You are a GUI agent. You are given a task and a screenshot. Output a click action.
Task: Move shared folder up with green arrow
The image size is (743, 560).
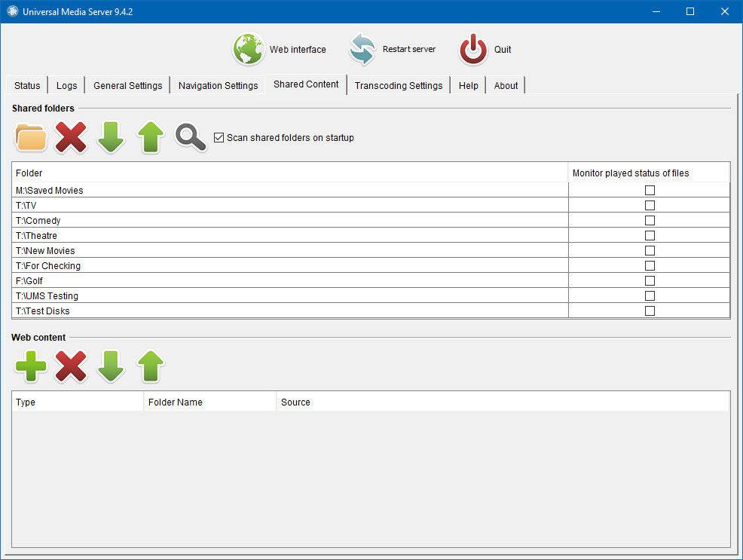point(151,137)
